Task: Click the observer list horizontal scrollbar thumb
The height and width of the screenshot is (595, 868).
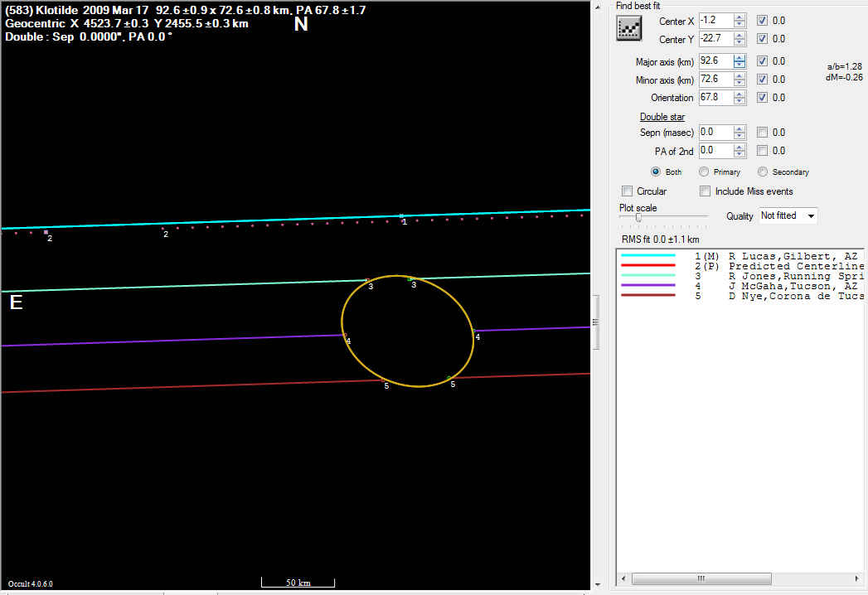Action: pos(701,579)
